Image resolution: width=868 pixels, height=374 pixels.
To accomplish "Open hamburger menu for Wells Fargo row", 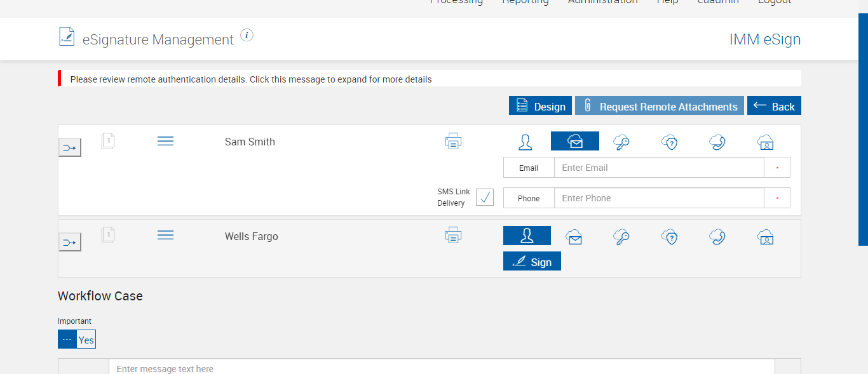I will (x=165, y=236).
